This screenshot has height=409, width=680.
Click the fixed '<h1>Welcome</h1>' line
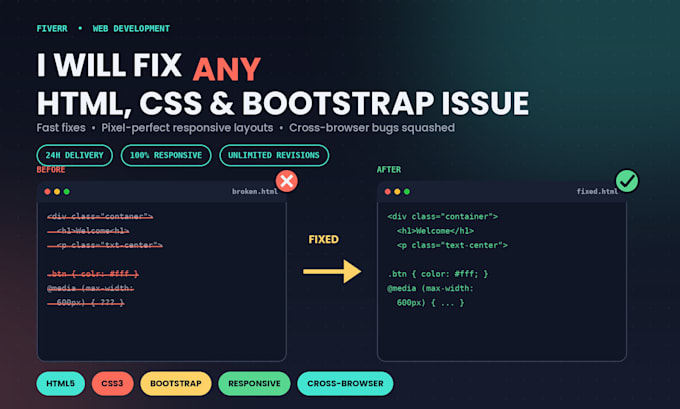tap(435, 231)
